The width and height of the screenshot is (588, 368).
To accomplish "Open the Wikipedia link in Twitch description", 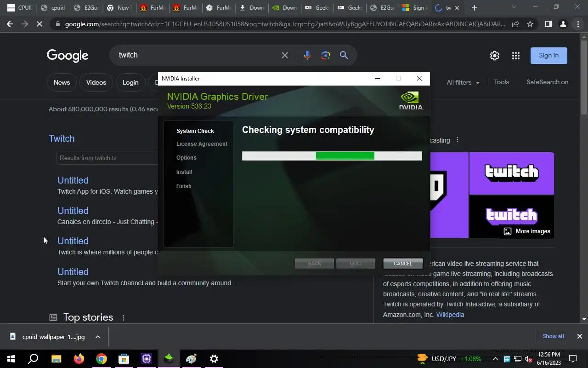I will (x=450, y=315).
